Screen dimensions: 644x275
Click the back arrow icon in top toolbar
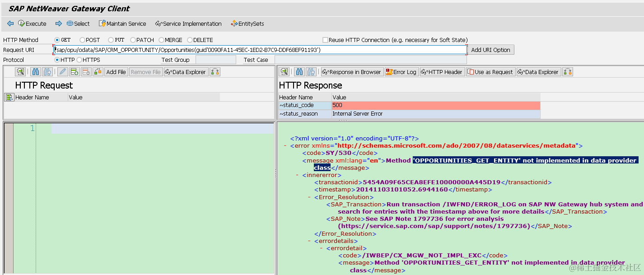10,23
